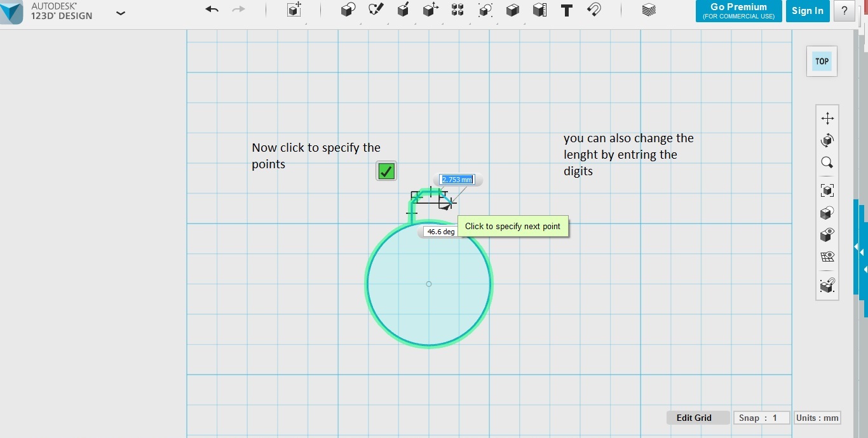The image size is (868, 438).
Task: Open the main menu chevron beside the logo
Action: pos(120,12)
